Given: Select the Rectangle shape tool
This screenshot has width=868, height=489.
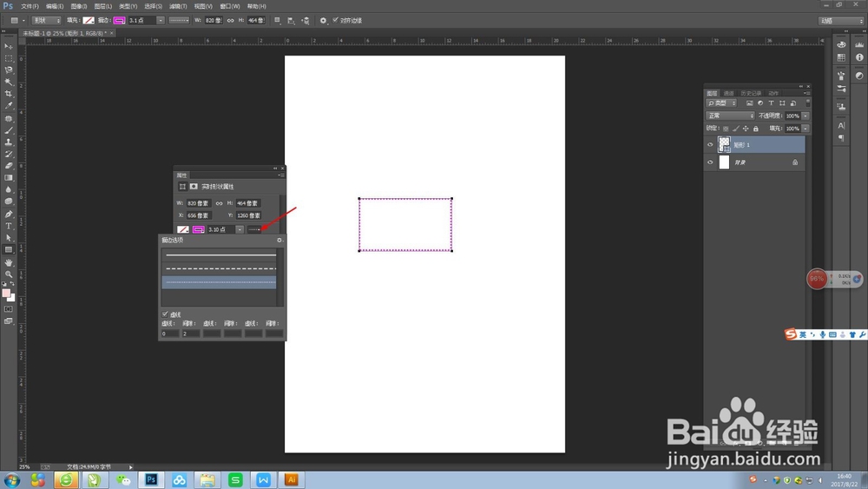Looking at the screenshot, I should coord(9,250).
